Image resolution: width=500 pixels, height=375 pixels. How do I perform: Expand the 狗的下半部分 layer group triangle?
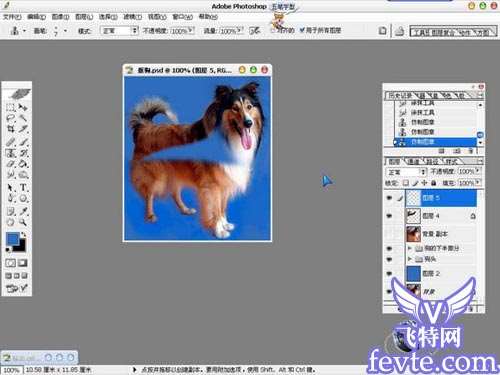point(410,248)
